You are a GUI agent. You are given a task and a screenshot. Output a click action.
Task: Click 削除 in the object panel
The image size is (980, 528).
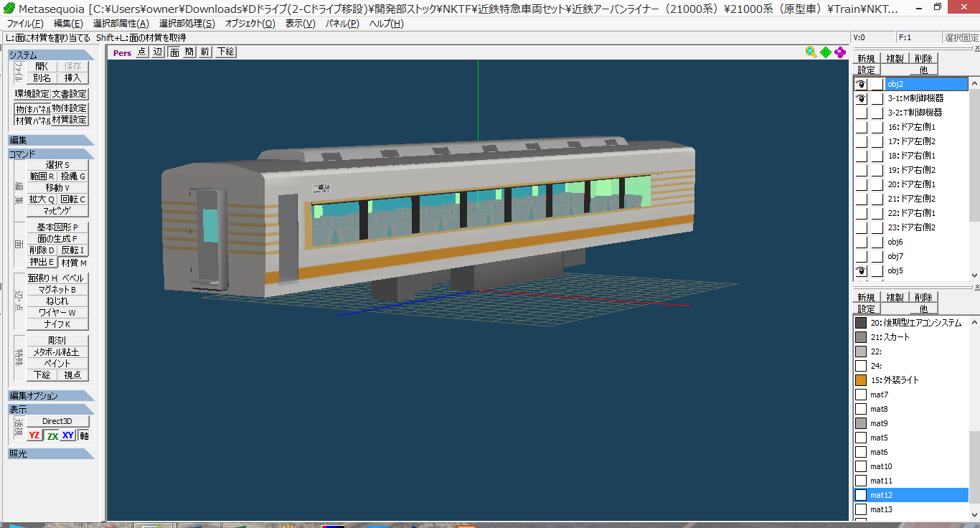923,59
